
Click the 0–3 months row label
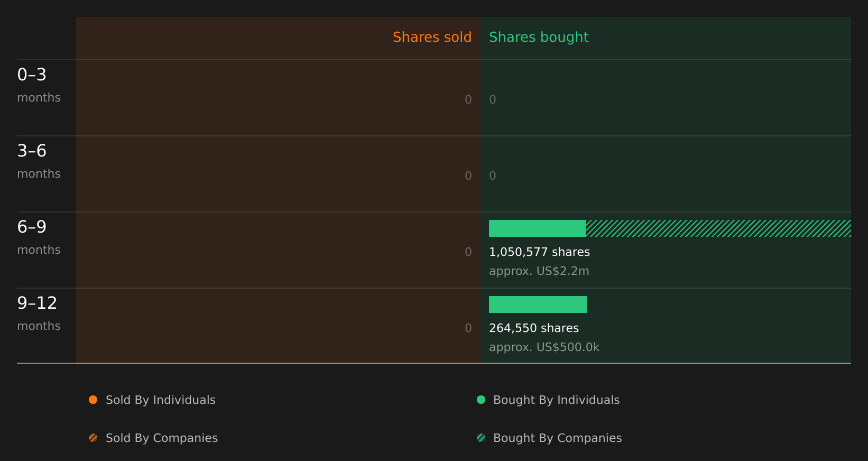click(39, 86)
